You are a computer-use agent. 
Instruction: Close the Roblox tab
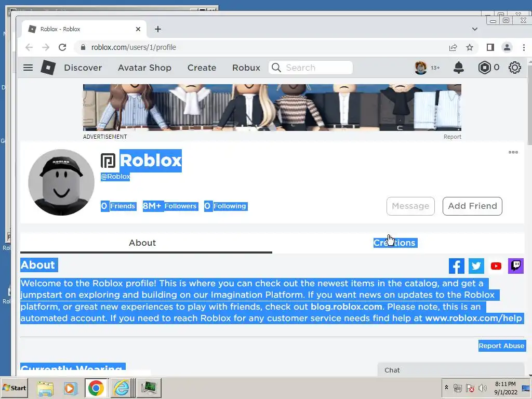[x=138, y=29]
